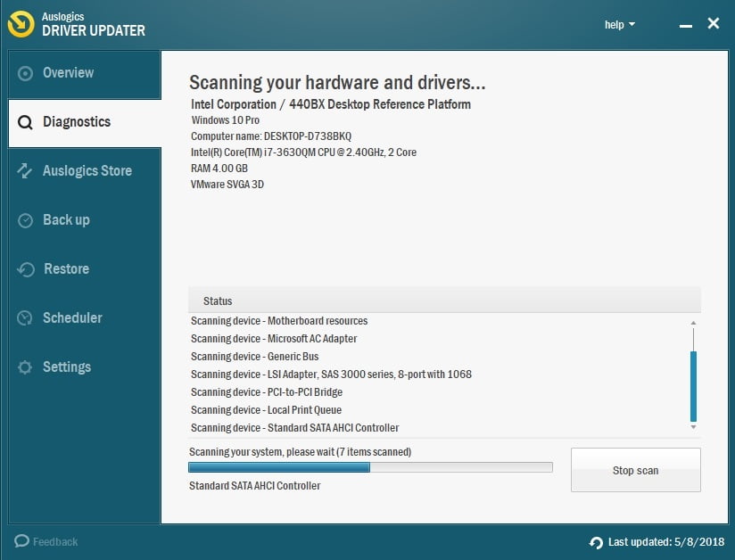This screenshot has height=560, width=735.
Task: Click the computer name DESKTOP-D738BKQ text
Action: (x=271, y=136)
